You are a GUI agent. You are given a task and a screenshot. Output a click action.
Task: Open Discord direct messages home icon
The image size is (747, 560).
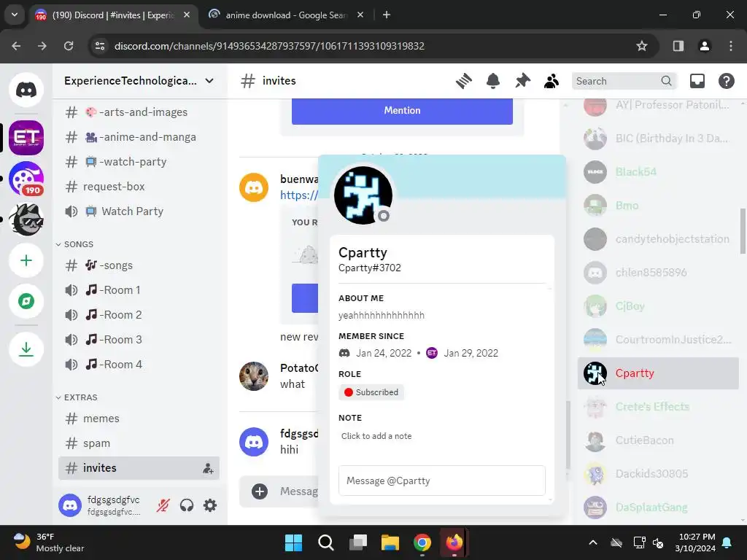(26, 90)
